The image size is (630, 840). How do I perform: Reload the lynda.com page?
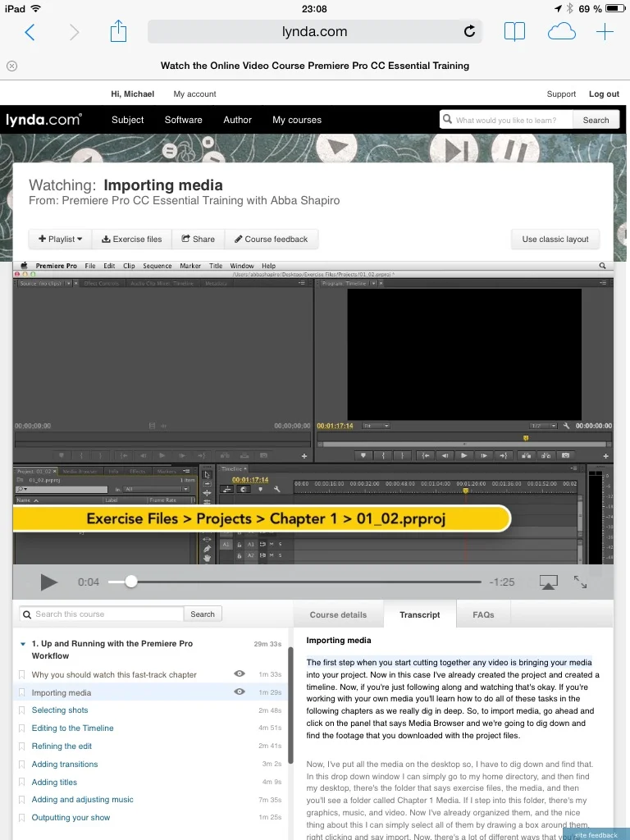(469, 31)
